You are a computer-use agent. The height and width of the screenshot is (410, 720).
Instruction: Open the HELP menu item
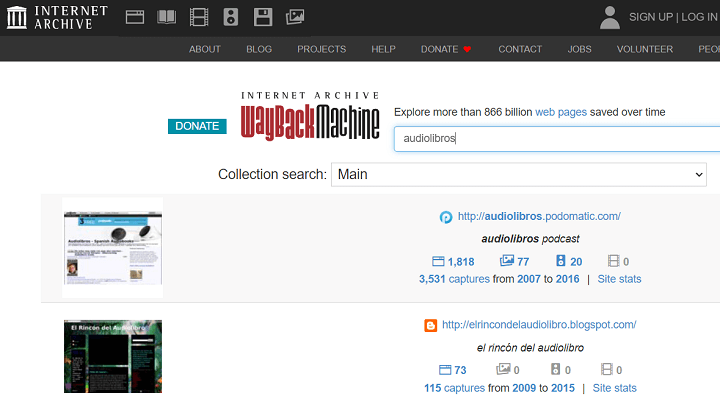click(383, 49)
